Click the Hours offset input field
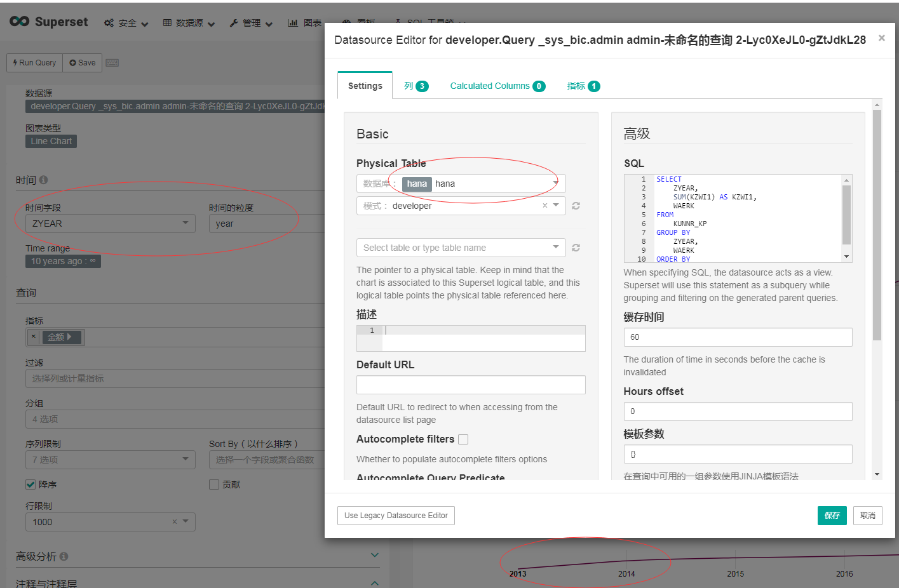 point(738,411)
